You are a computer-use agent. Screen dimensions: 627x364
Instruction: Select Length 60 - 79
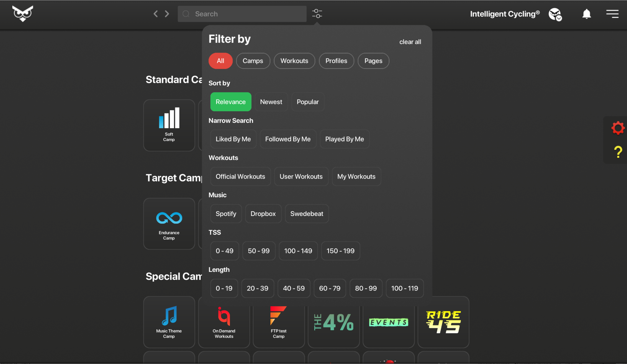330,288
